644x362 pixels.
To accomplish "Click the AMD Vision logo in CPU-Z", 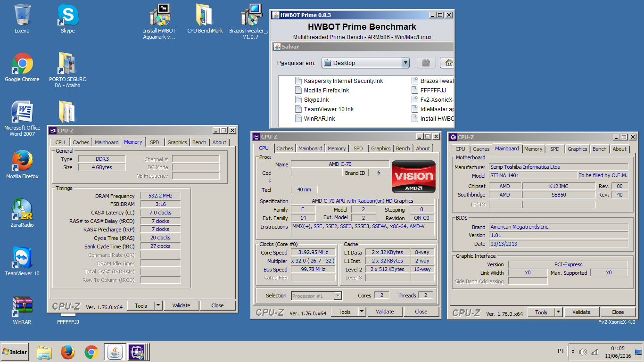I will click(x=413, y=177).
